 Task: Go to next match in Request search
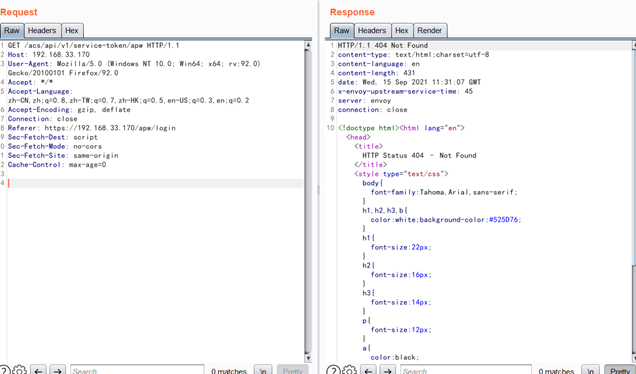click(58, 370)
